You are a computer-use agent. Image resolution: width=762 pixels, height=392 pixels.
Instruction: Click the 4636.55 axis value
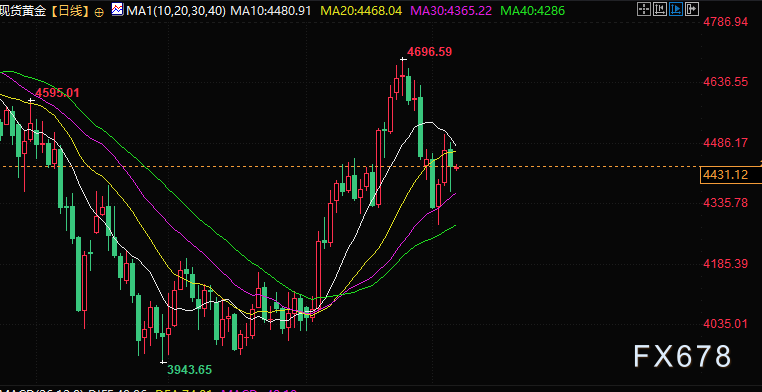coord(726,82)
